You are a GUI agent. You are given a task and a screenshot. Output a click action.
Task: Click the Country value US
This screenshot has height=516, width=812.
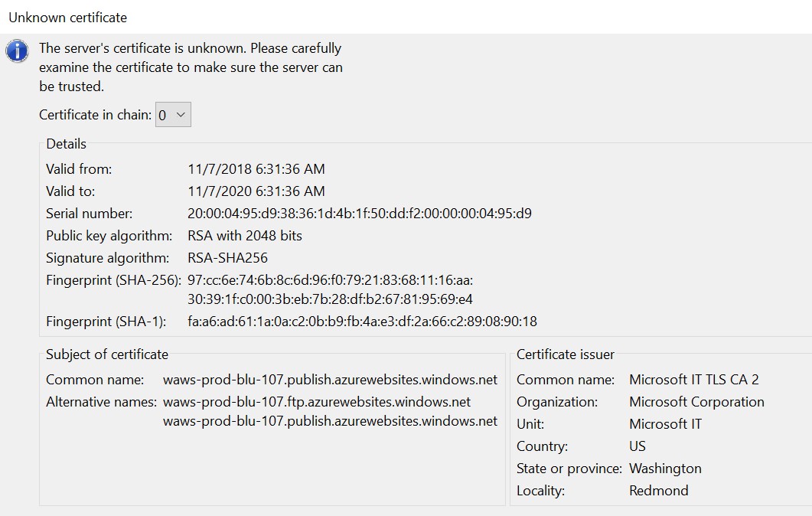click(638, 446)
